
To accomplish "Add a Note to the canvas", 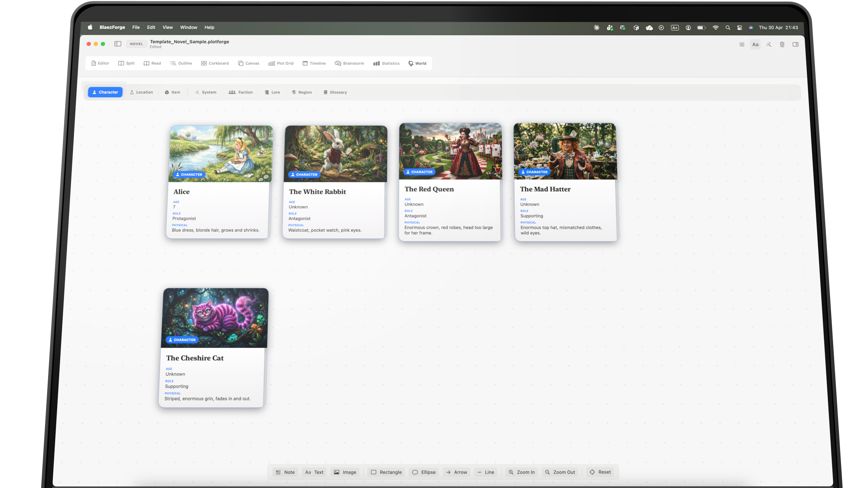I will point(285,472).
